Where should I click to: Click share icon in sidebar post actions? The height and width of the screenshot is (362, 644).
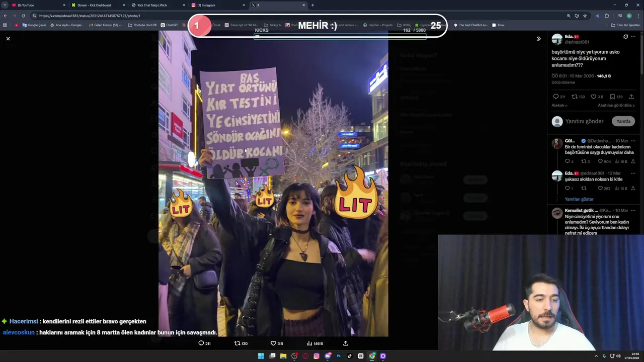[x=631, y=97]
